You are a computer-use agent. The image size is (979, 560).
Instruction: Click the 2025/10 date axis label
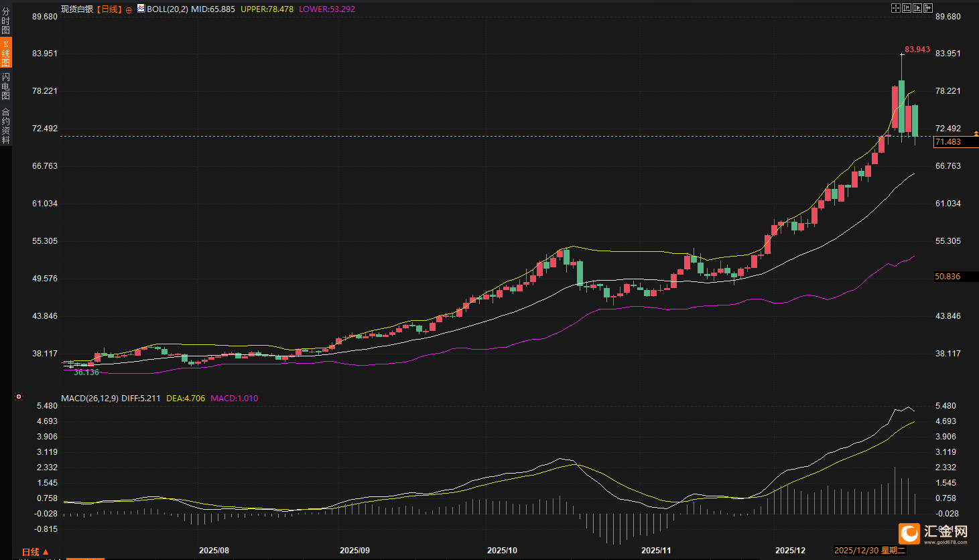(x=502, y=551)
